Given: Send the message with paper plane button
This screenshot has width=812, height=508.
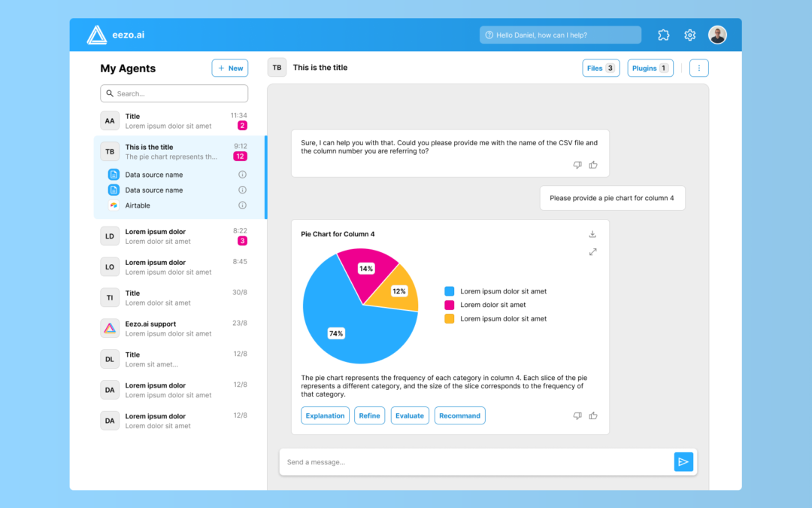Looking at the screenshot, I should pos(683,462).
